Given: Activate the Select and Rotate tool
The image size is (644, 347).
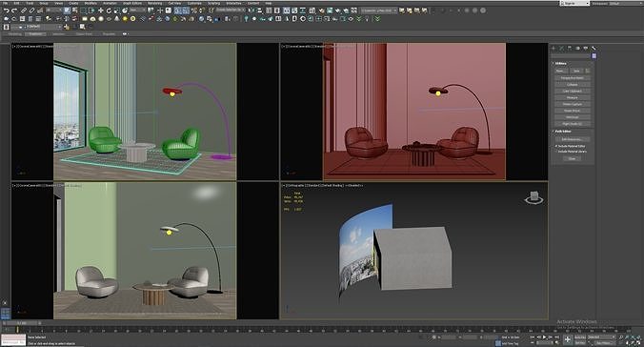Looking at the screenshot, I should [x=109, y=10].
